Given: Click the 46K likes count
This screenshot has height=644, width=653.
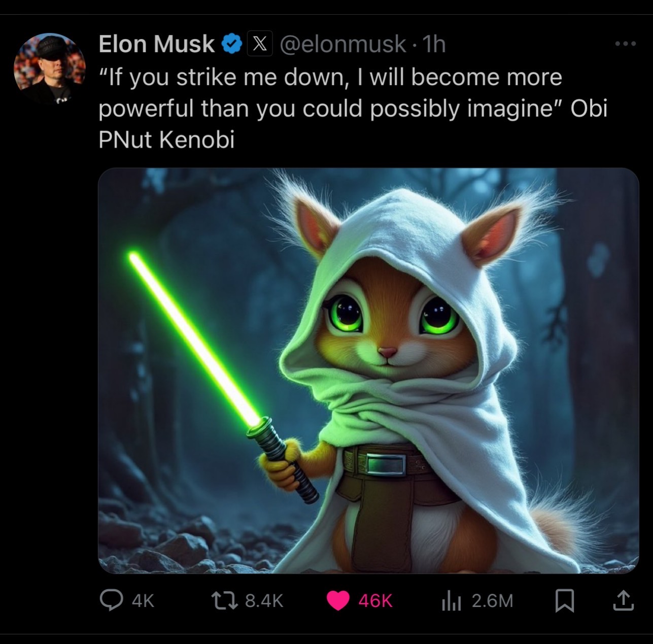Looking at the screenshot, I should pyautogui.click(x=375, y=601).
